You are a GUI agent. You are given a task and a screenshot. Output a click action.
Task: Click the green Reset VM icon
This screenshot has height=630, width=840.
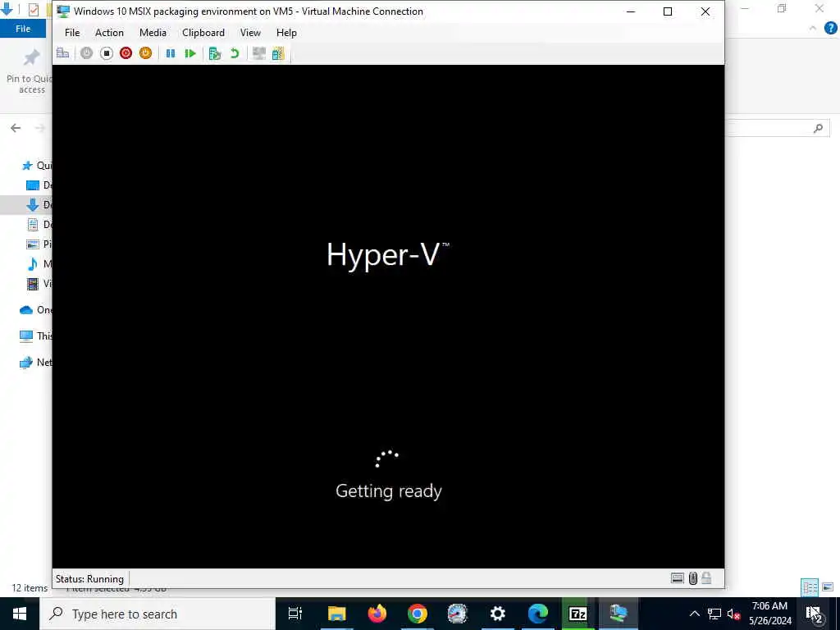(x=190, y=53)
